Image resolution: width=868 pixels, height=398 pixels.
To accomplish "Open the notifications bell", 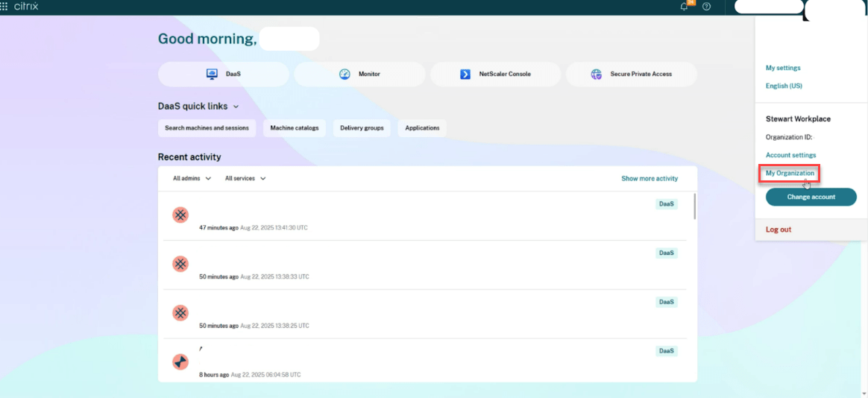I will click(685, 7).
